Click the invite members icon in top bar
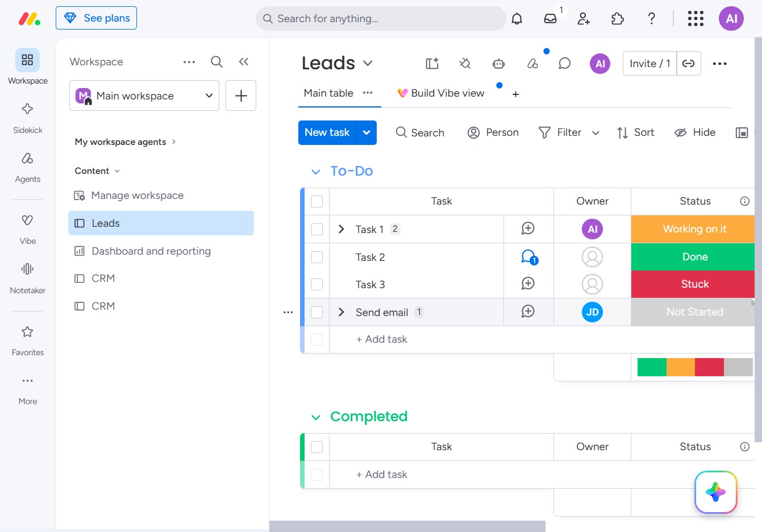 click(584, 19)
